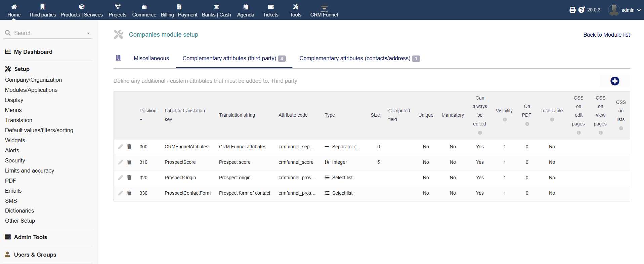The image size is (644, 264).
Task: Open the CRM Funnel top menu
Action: click(x=324, y=10)
